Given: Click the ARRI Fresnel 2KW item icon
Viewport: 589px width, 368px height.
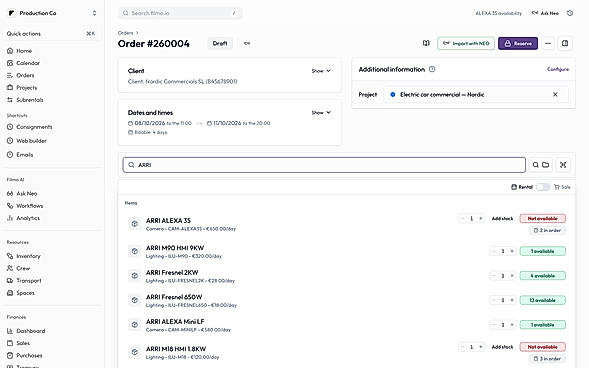Looking at the screenshot, I should point(134,276).
